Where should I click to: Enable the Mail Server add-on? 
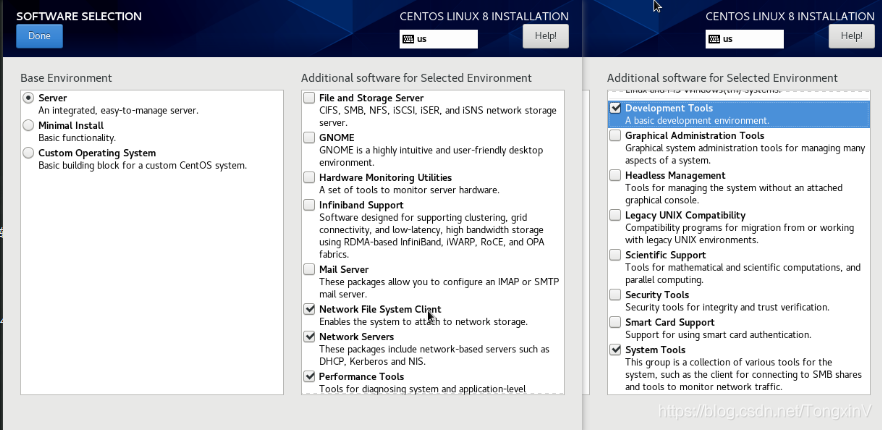pyautogui.click(x=309, y=269)
